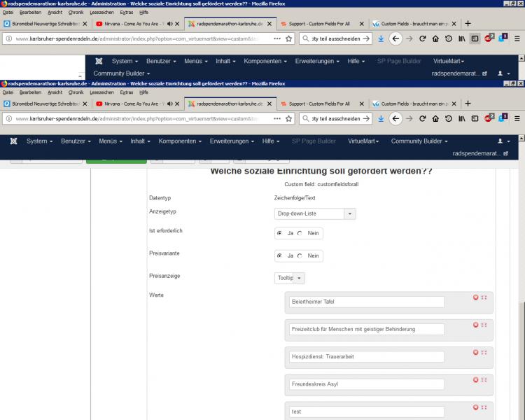Delete the Hospizdienst: Trauerarbeit entry
Screen dimensions: 525x420
[x=476, y=352]
